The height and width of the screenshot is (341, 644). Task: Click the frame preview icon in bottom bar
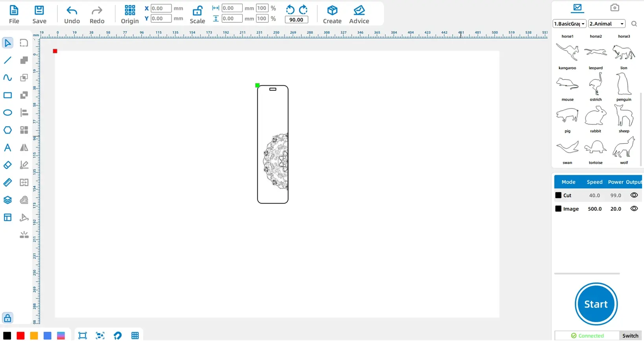click(83, 335)
